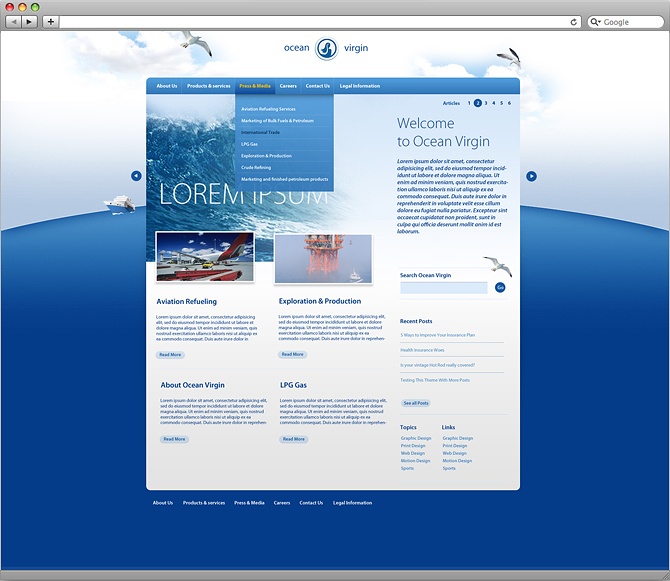670x581 pixels.
Task: Click the Ocean Virgin mermaid logo
Action: pyautogui.click(x=326, y=48)
